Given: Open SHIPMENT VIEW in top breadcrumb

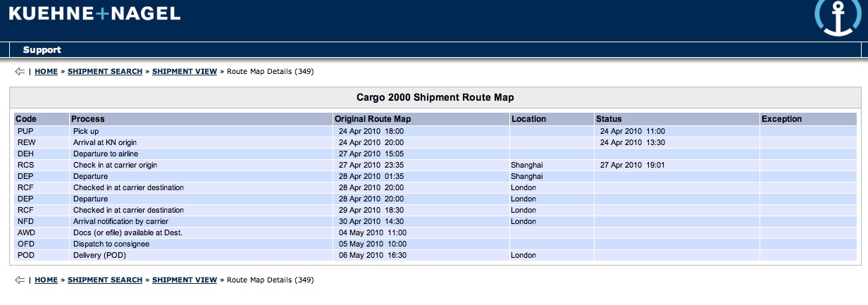Looking at the screenshot, I should tap(185, 72).
